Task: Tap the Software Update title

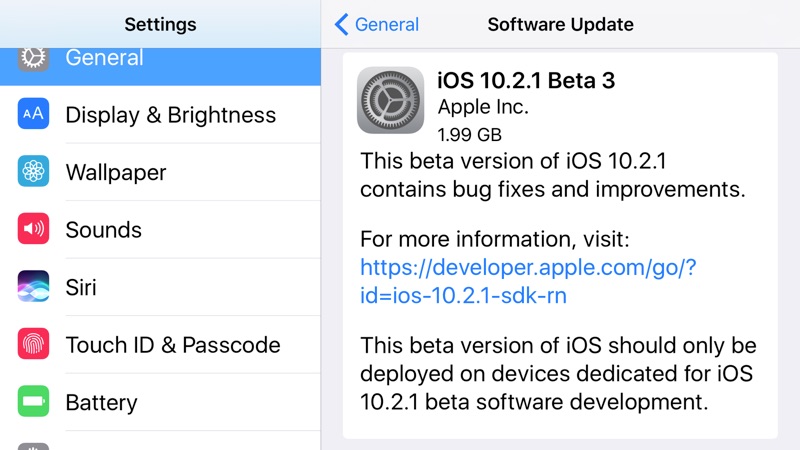Action: pyautogui.click(x=560, y=24)
